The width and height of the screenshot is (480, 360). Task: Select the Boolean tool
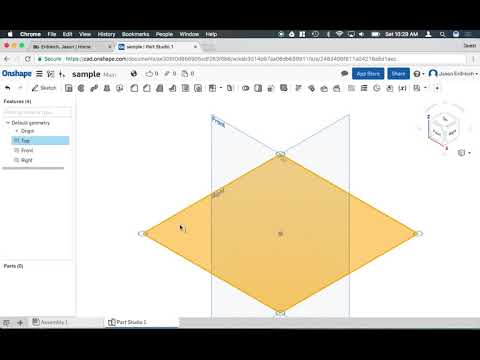246,88
